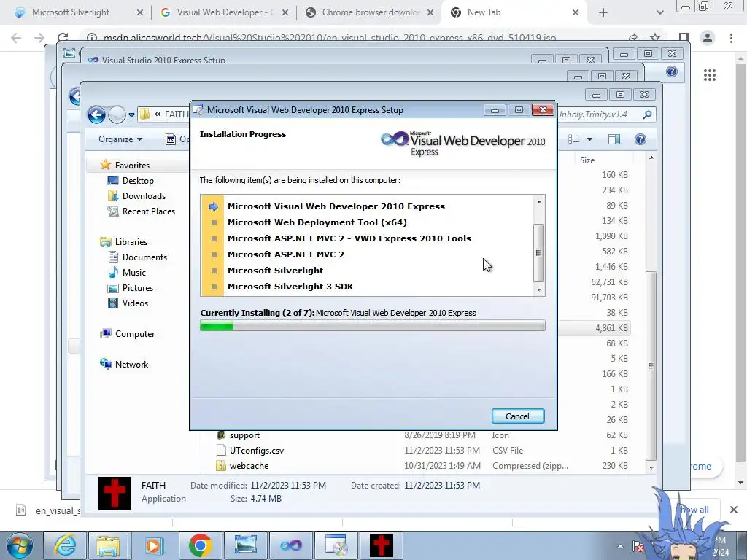Open Desktop in Explorer navigation pane
Screen dimensions: 747x560
[138, 181]
